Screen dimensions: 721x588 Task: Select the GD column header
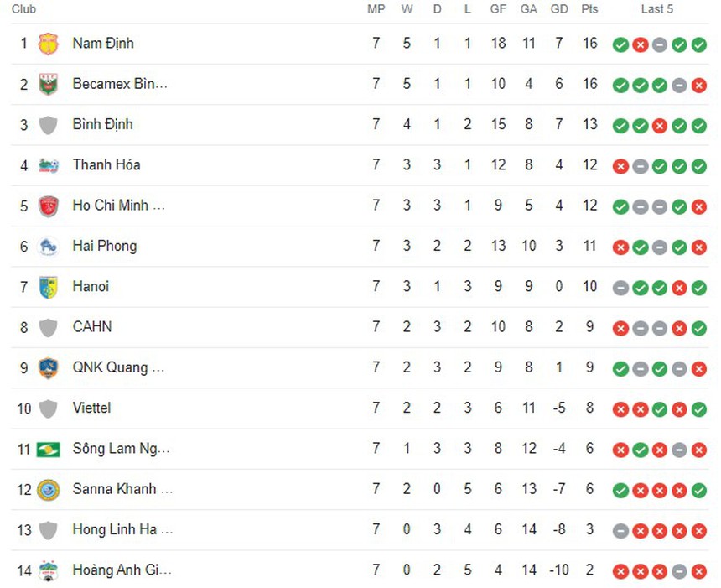(559, 9)
